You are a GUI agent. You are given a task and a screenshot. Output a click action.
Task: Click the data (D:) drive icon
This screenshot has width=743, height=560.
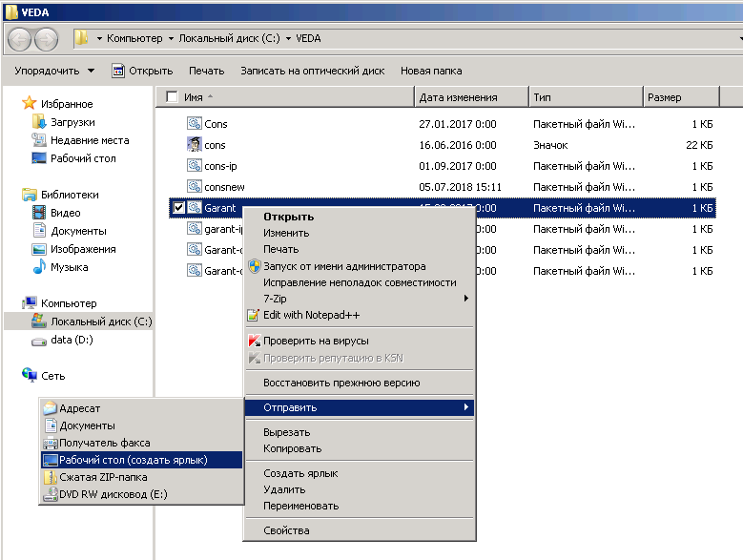[x=39, y=341]
